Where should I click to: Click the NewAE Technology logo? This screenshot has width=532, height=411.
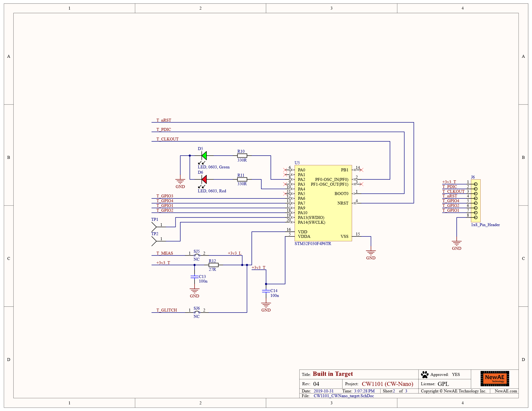pyautogui.click(x=495, y=379)
